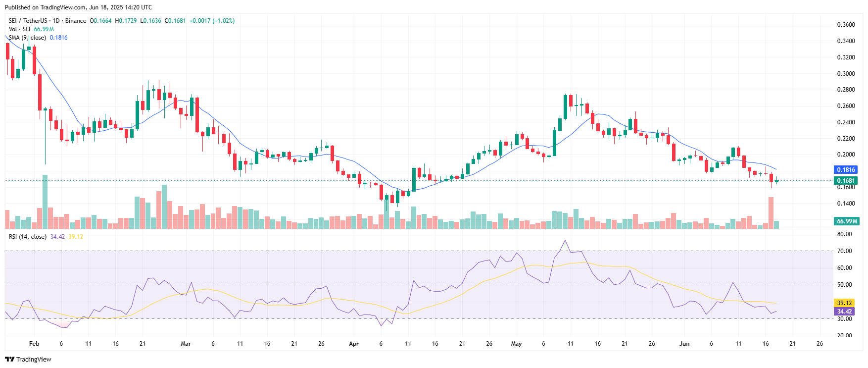Click the May label on the time axis
Viewport: 868px width, 368px height.
tap(516, 343)
